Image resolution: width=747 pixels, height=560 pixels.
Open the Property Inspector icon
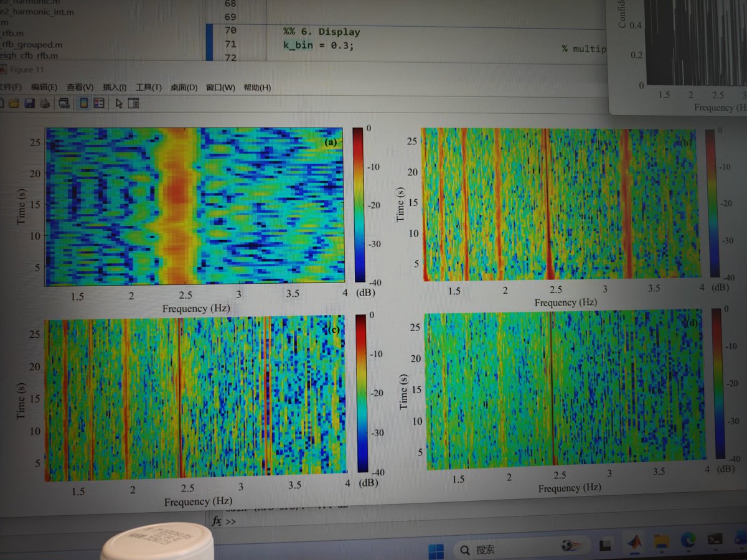[x=133, y=103]
